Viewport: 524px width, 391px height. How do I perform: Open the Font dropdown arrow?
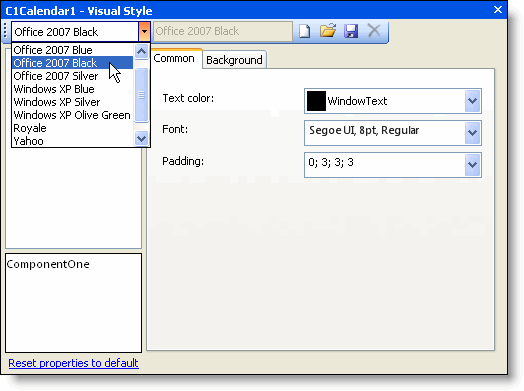click(x=473, y=133)
